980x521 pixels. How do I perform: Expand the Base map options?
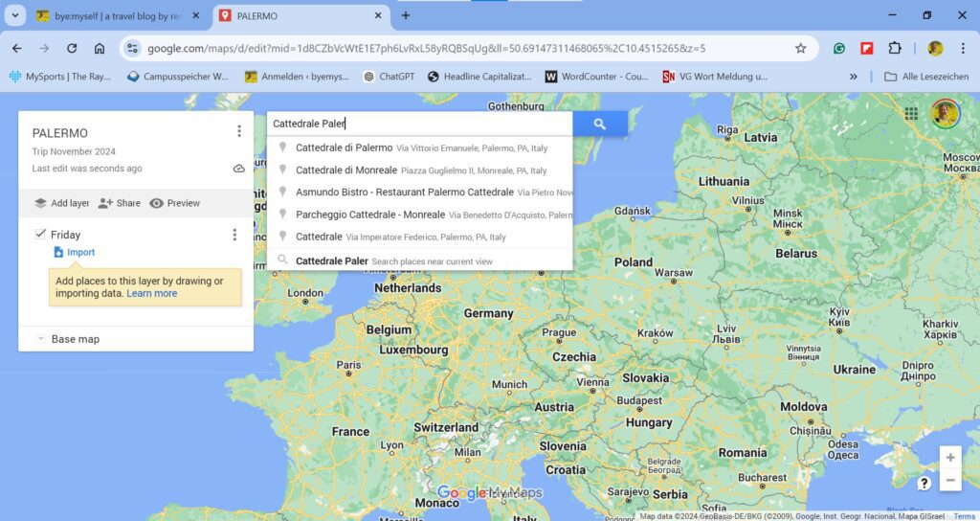click(x=40, y=339)
